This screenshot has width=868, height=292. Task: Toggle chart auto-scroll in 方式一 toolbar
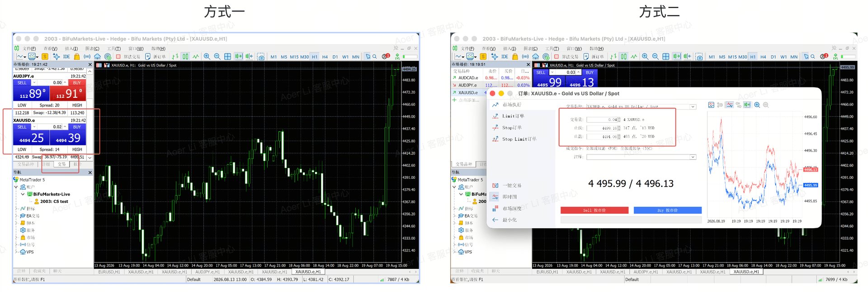pyautogui.click(x=238, y=57)
